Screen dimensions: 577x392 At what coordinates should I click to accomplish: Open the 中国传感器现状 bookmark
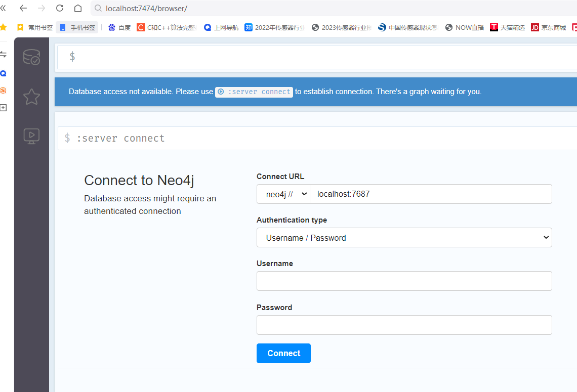408,28
